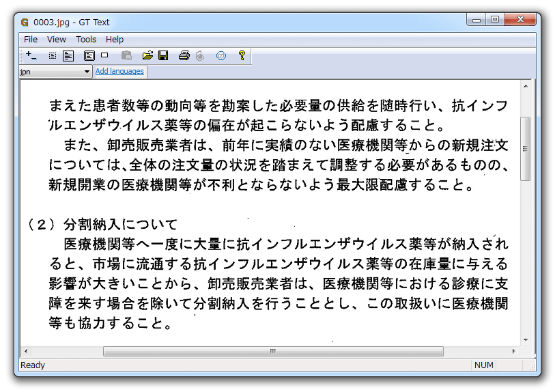
Task: Close the GT Text window
Action: [x=520, y=20]
